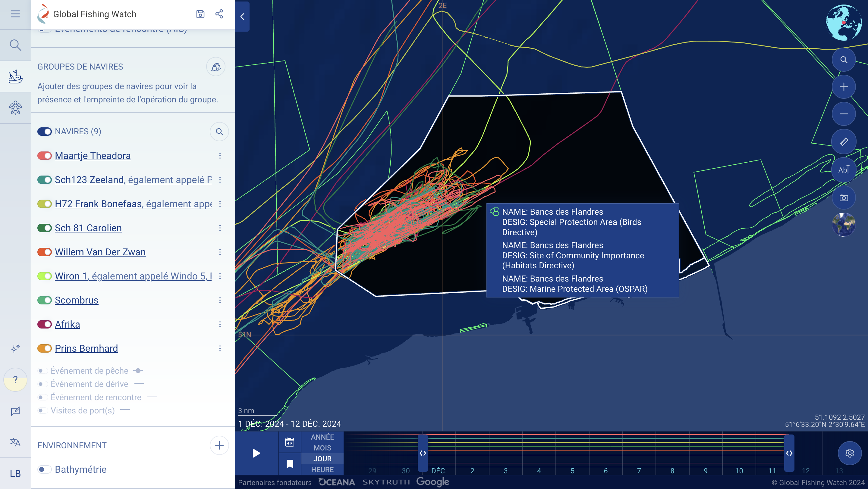Viewport: 868px width, 489px height.
Task: Hide H72 Frank Bonefaas track
Action: click(45, 204)
